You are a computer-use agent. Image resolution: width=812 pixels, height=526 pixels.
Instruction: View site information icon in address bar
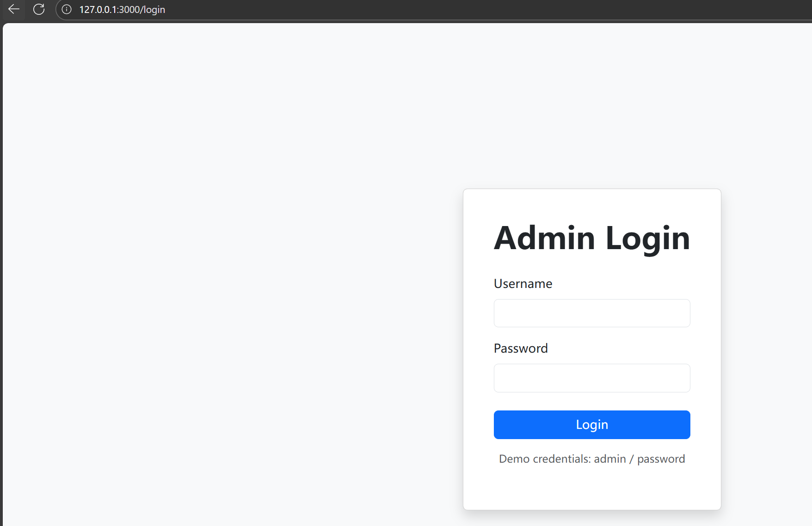[x=67, y=9]
